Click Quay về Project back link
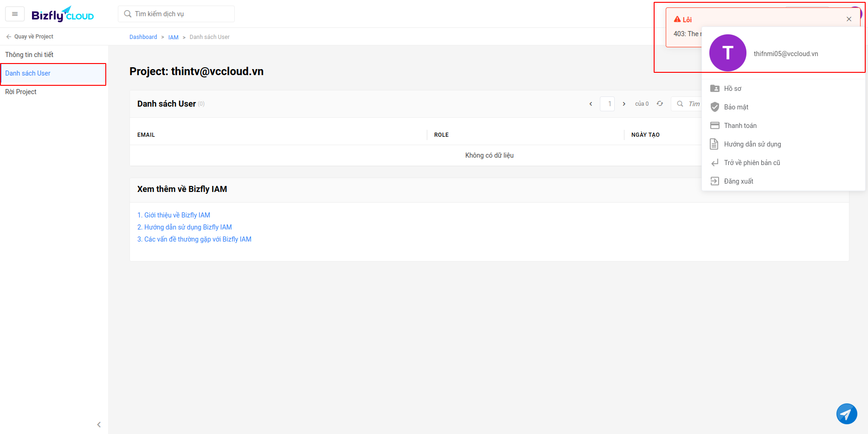The image size is (868, 434). [30, 37]
